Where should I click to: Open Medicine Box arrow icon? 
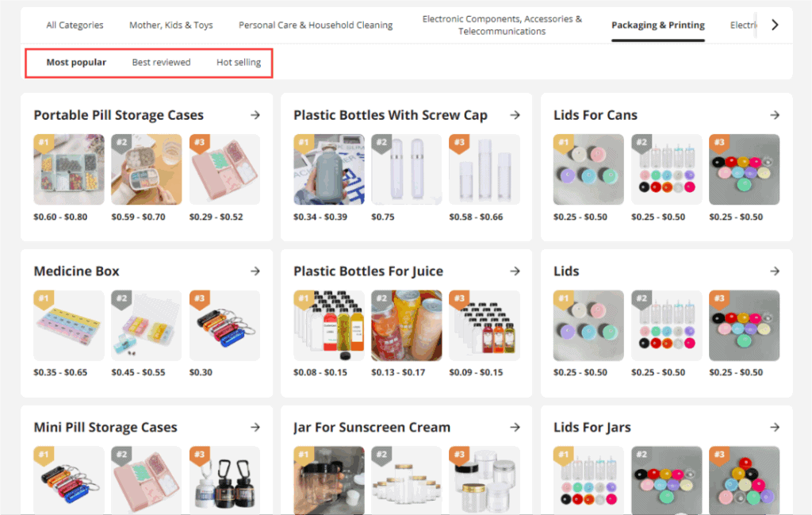click(x=255, y=271)
